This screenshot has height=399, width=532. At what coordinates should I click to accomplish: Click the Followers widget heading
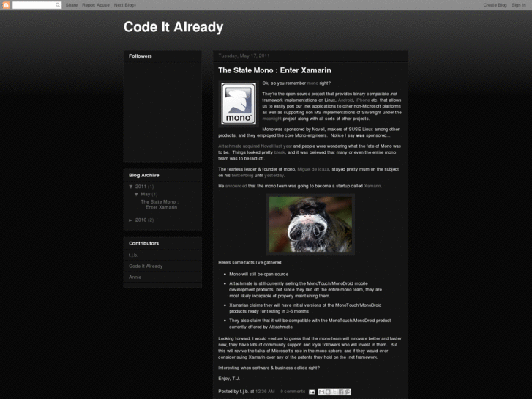[x=140, y=56]
